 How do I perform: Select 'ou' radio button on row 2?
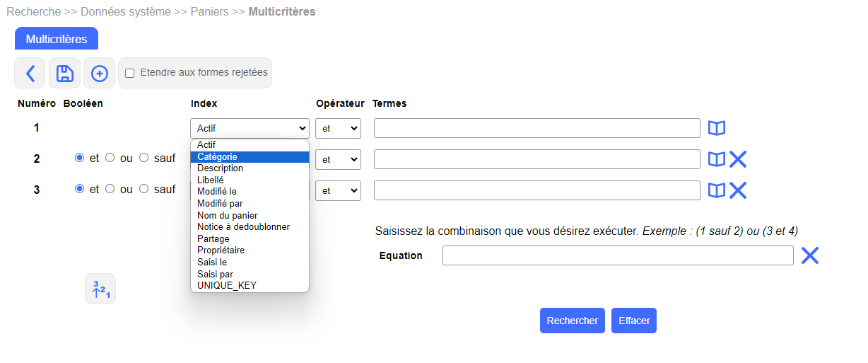point(110,159)
